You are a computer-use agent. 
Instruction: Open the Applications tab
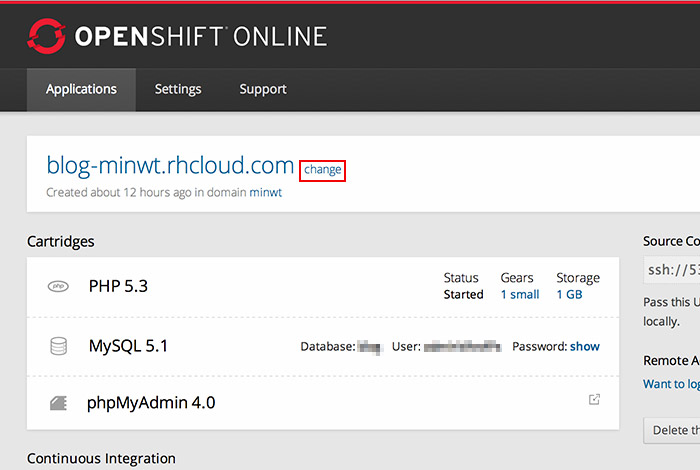[81, 89]
